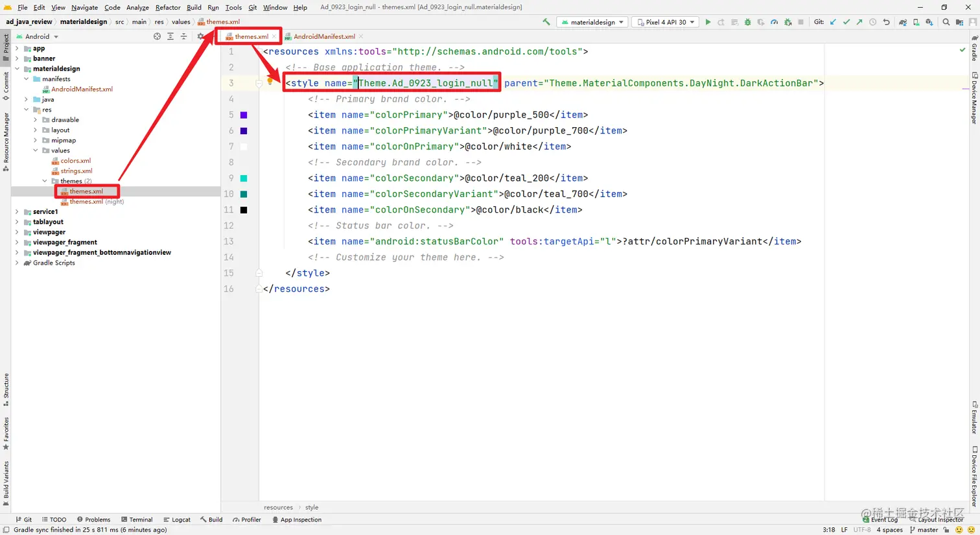Click Collapse All in project panel

[x=184, y=36]
